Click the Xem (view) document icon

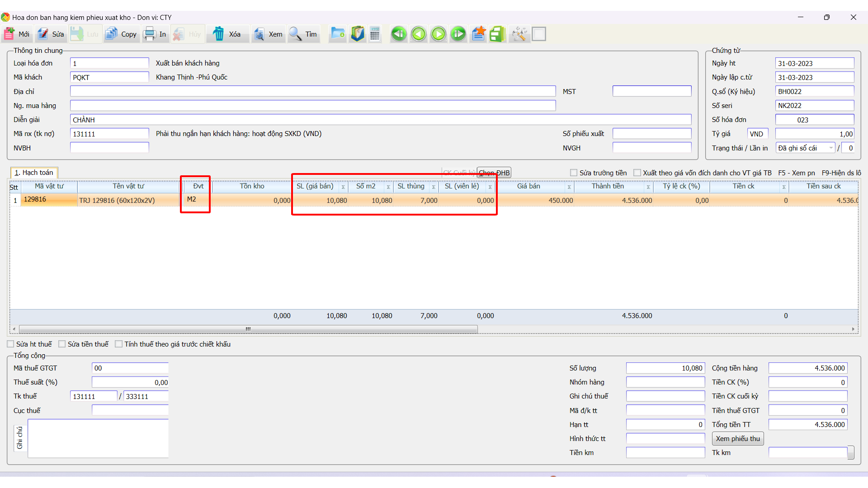pos(259,34)
